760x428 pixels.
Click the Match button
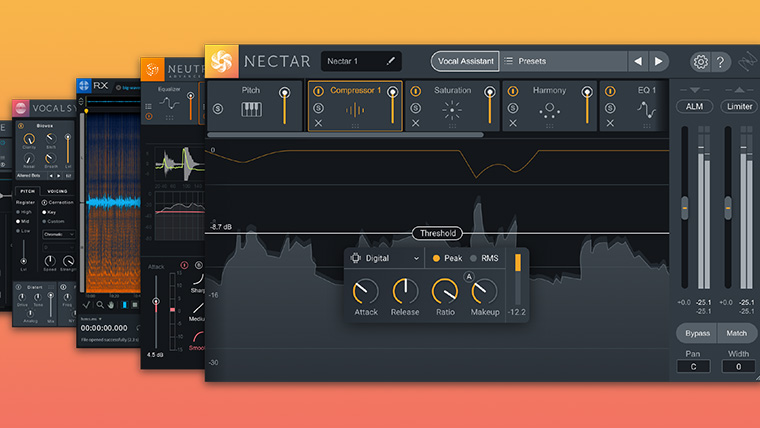pos(736,333)
